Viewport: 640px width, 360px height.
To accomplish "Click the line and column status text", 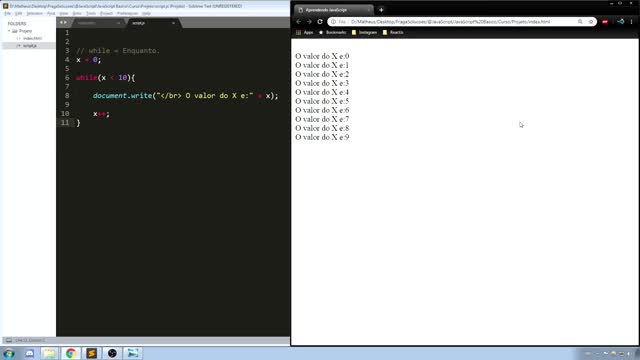I will (x=30, y=340).
